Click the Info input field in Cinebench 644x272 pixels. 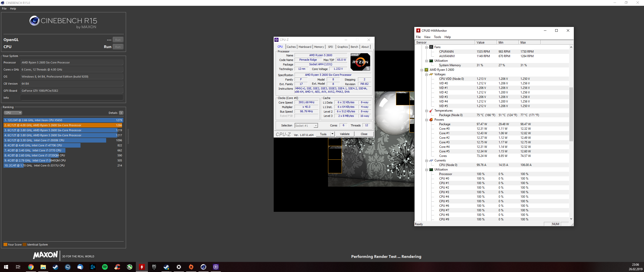pos(72,98)
